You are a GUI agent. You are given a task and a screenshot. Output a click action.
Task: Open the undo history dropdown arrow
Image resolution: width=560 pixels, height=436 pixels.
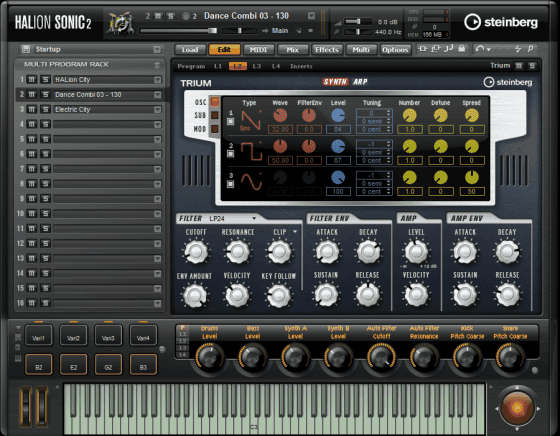pyautogui.click(x=489, y=49)
